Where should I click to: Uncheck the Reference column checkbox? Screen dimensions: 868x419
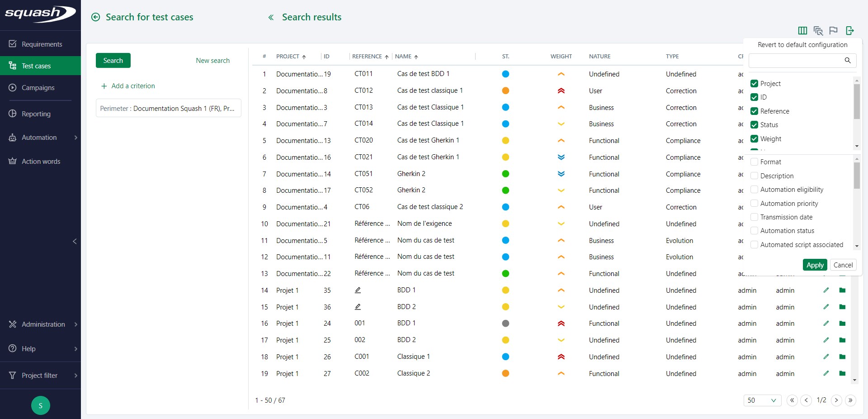tap(754, 111)
